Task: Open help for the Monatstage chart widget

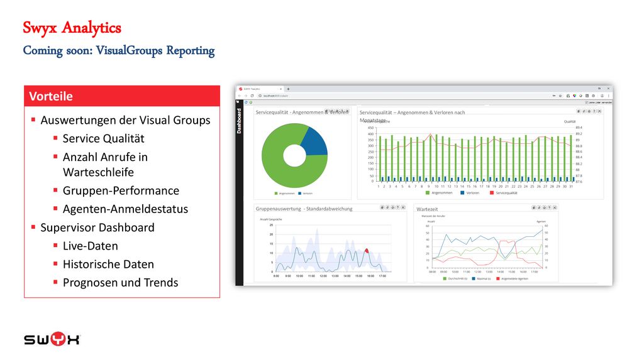Action: tap(594, 111)
